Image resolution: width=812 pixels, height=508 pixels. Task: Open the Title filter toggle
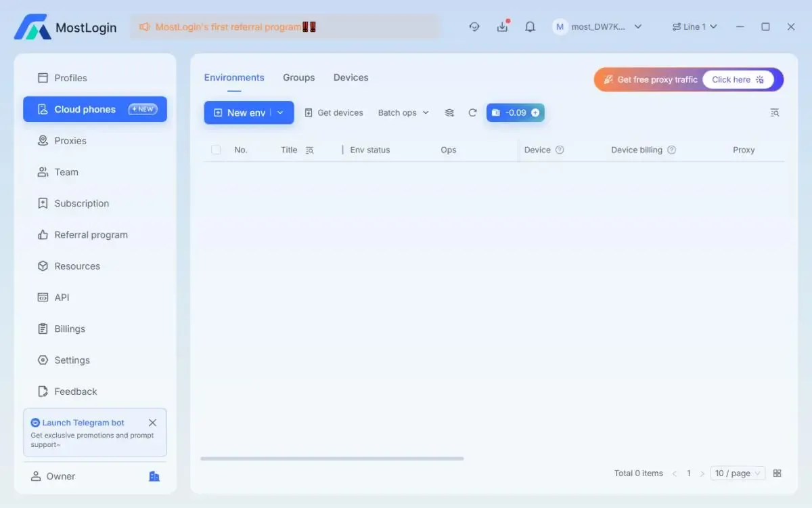pyautogui.click(x=309, y=150)
